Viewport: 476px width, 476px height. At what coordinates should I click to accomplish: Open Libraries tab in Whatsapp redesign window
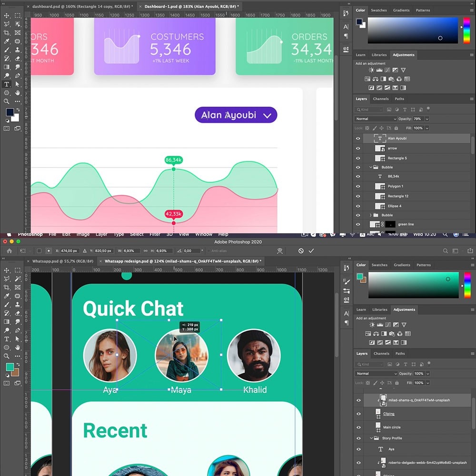point(380,310)
